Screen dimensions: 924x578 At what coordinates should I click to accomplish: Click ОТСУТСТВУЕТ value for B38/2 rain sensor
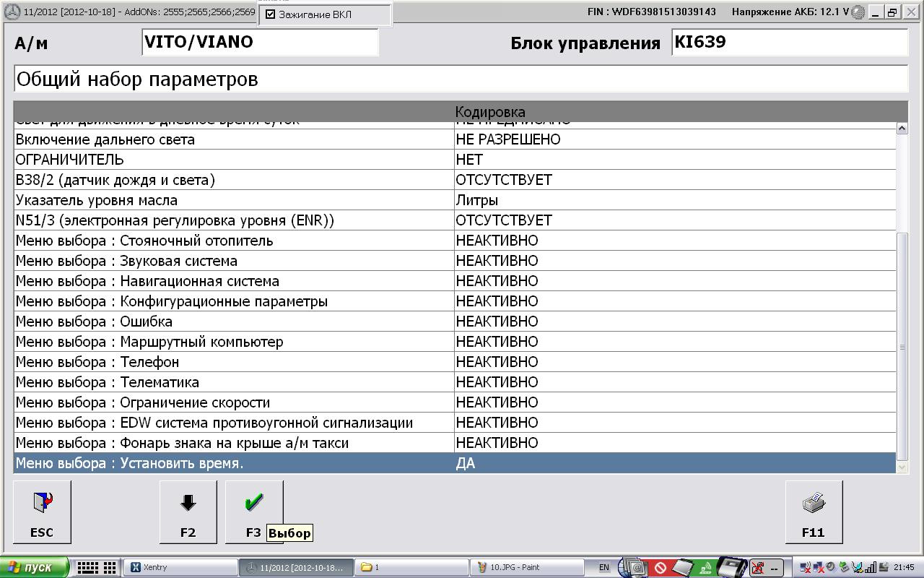504,180
